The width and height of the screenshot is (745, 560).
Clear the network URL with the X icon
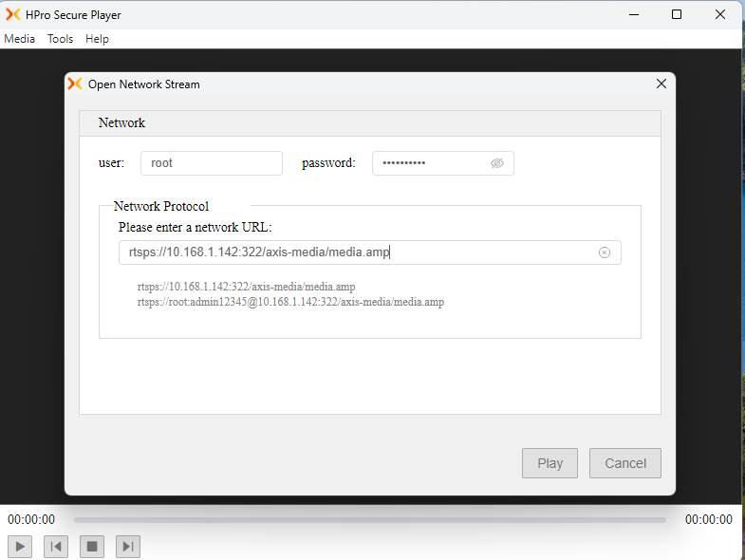click(x=605, y=252)
